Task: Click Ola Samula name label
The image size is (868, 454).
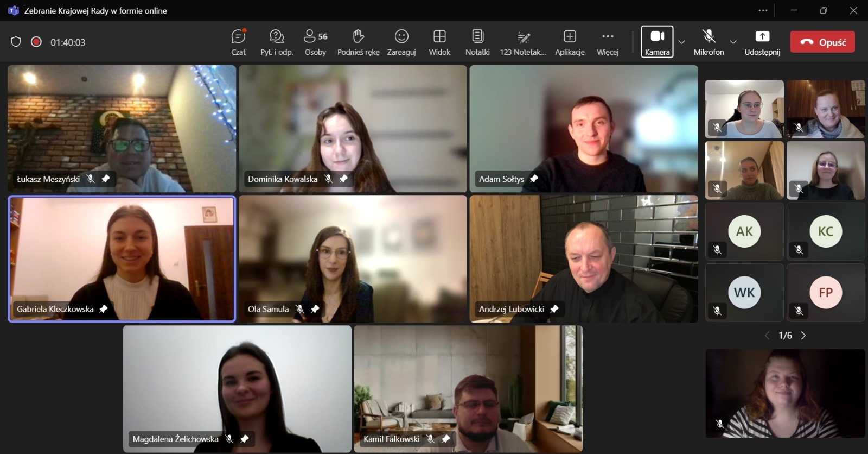Action: coord(268,309)
